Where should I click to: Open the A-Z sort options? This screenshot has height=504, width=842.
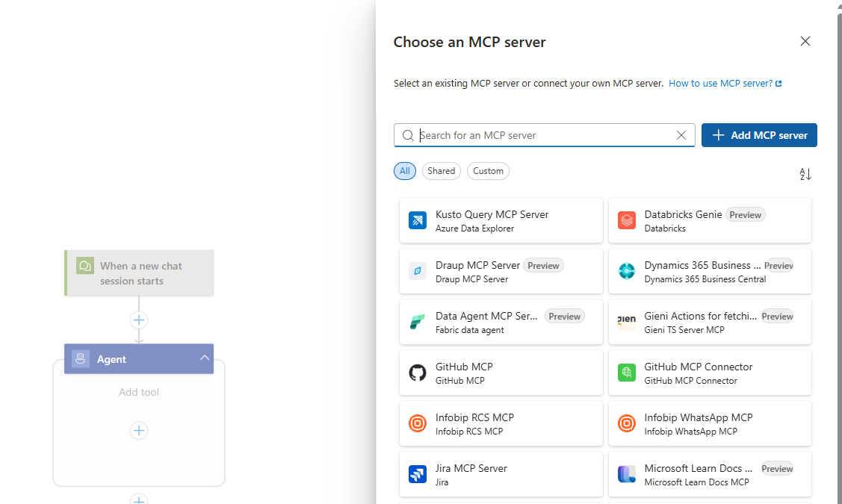pyautogui.click(x=805, y=173)
